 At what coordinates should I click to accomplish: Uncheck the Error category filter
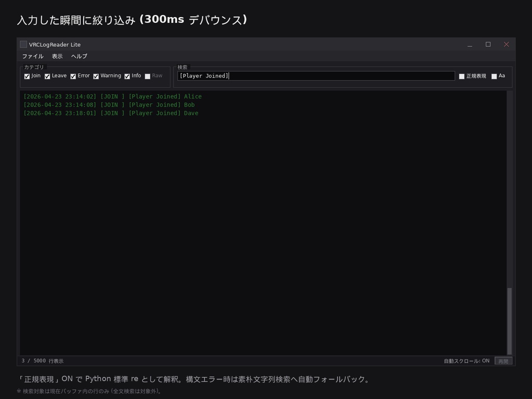point(73,76)
